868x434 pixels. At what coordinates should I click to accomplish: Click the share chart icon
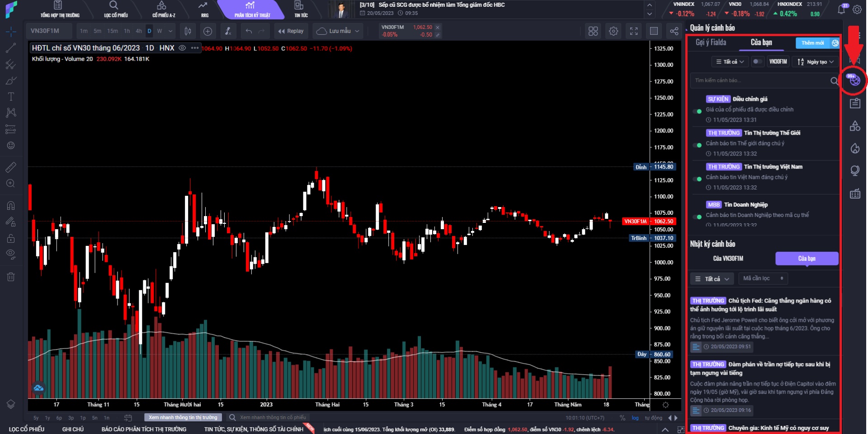pos(674,31)
